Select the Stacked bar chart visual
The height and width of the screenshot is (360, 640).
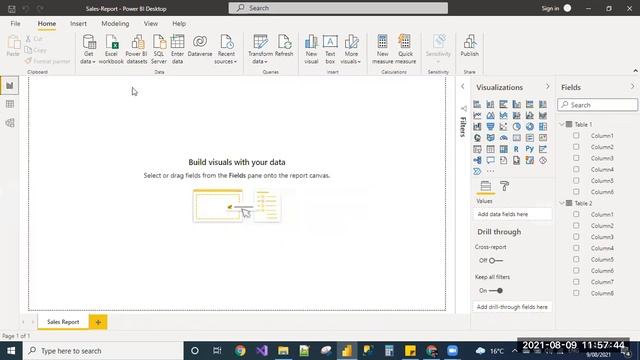477,104
